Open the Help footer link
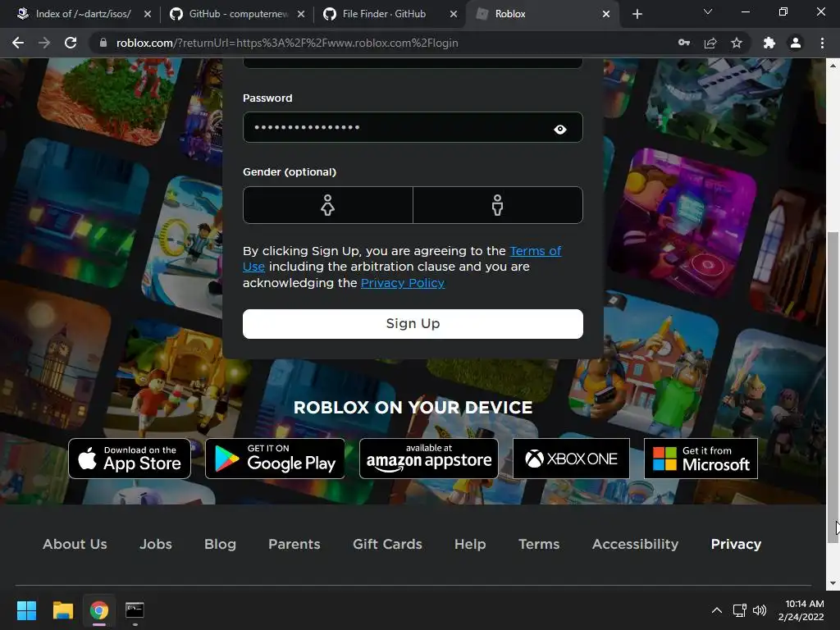Screen dimensions: 840x630 coord(470,545)
